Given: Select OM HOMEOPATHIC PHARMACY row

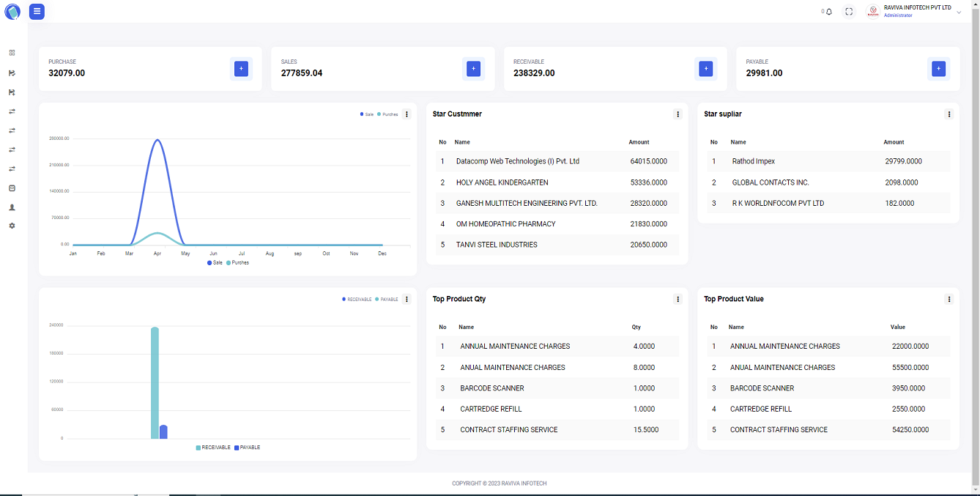Looking at the screenshot, I should (557, 224).
